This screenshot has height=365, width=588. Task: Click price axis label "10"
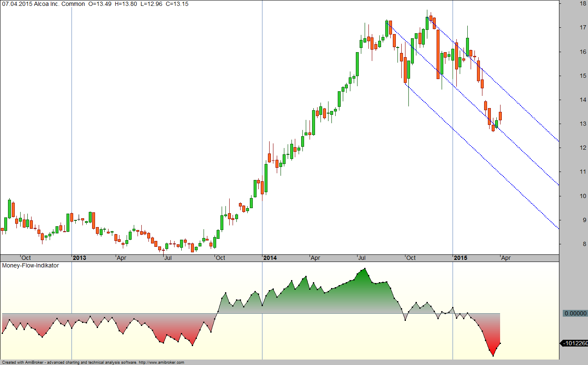tap(583, 196)
